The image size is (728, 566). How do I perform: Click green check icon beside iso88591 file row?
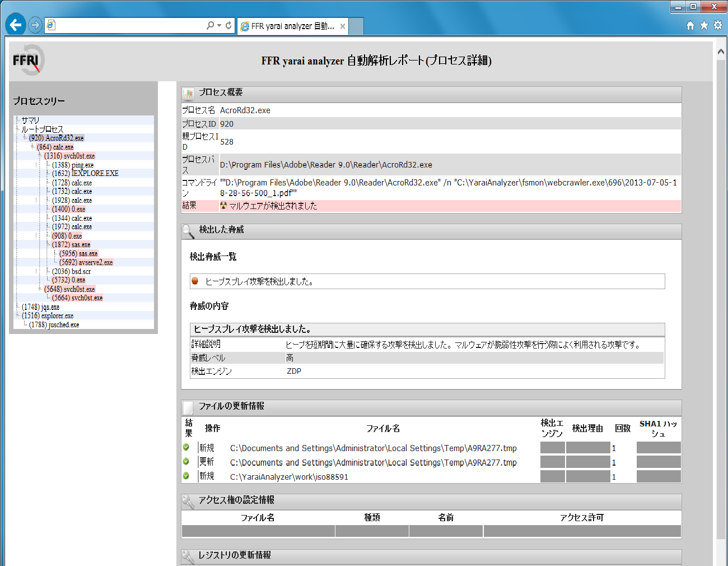click(x=186, y=476)
